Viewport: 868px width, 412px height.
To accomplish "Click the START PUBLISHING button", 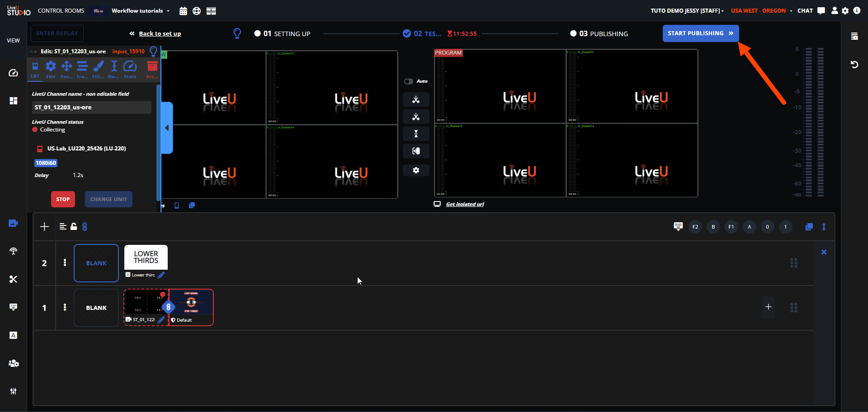I will point(701,33).
